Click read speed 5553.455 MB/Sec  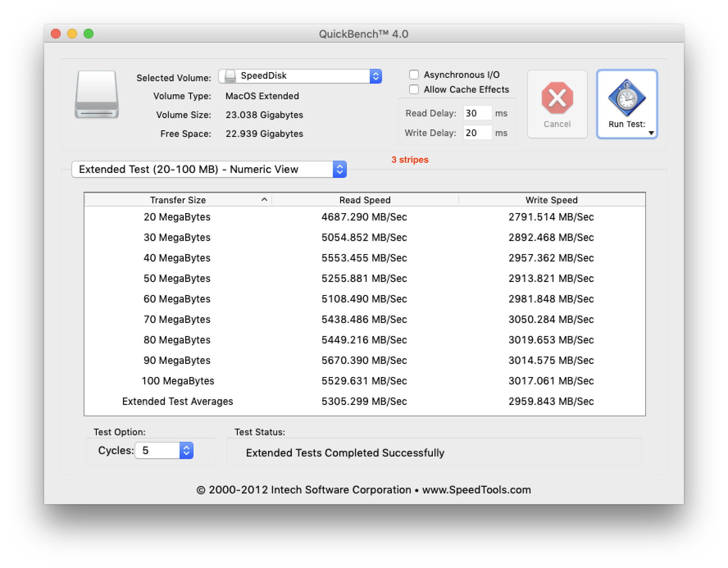click(364, 258)
